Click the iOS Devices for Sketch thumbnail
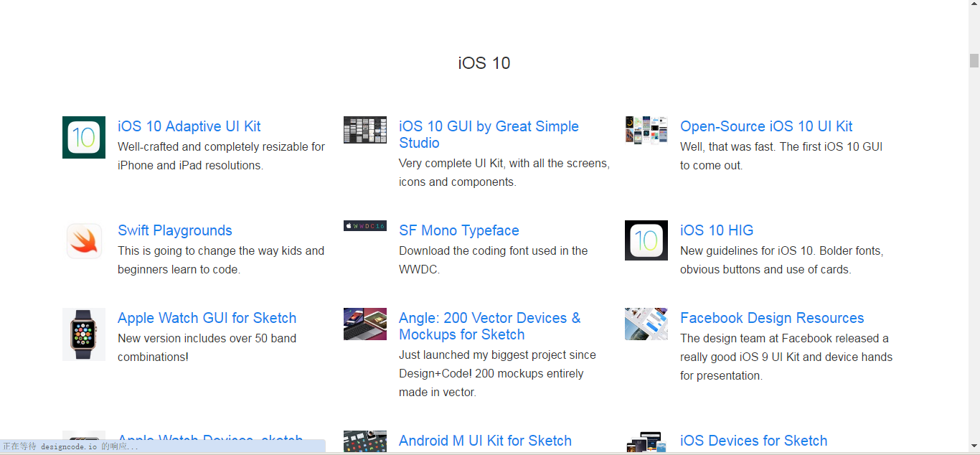 646,441
